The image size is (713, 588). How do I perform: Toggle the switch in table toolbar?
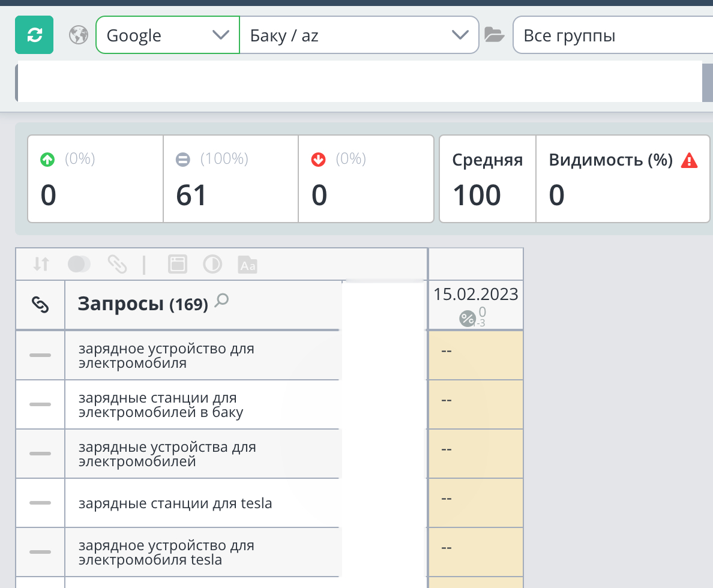pyautogui.click(x=79, y=264)
